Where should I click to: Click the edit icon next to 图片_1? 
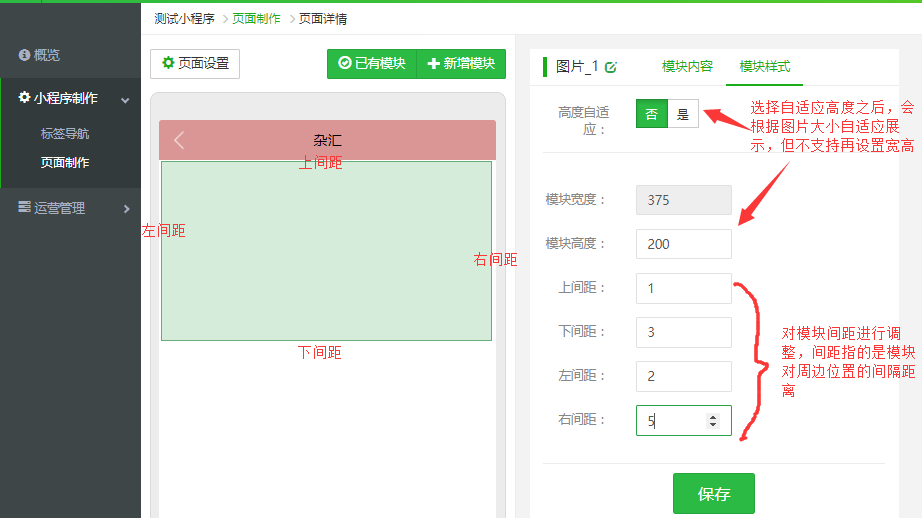pos(611,67)
